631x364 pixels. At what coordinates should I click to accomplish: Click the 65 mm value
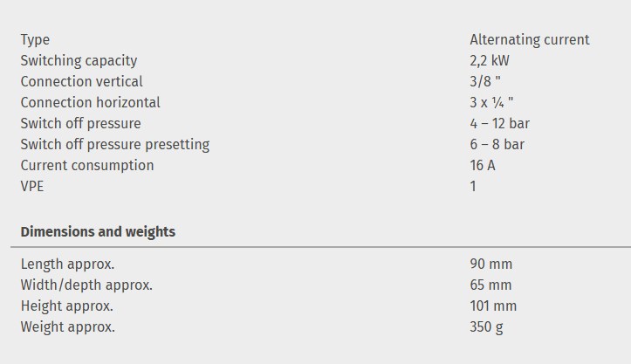point(490,285)
